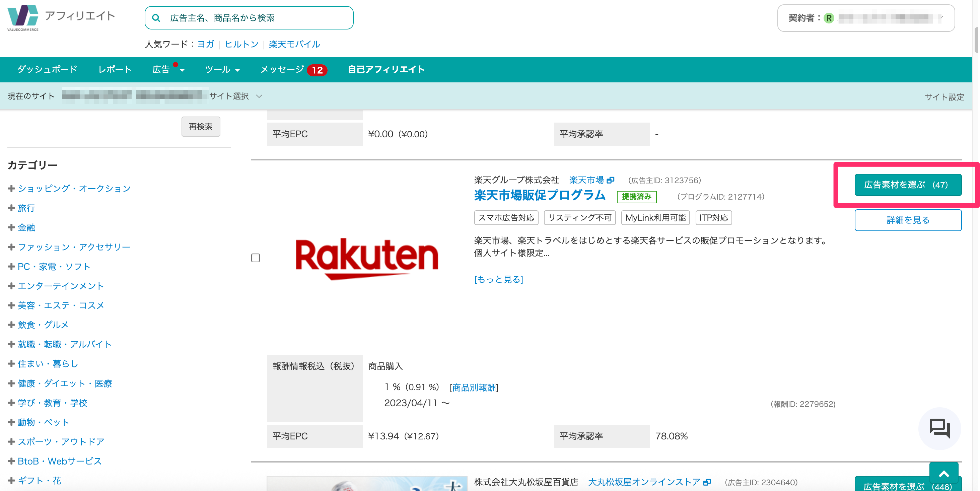Click the サイト設定 link

coord(944,97)
